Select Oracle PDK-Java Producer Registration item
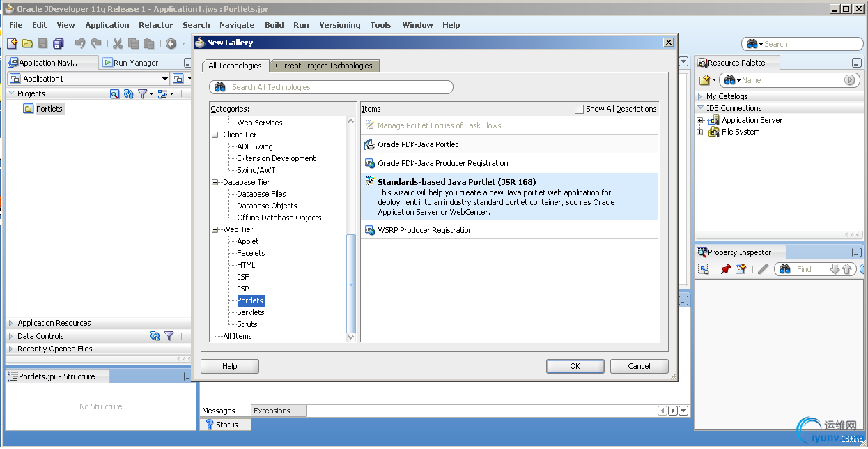This screenshot has width=868, height=449. pos(509,163)
